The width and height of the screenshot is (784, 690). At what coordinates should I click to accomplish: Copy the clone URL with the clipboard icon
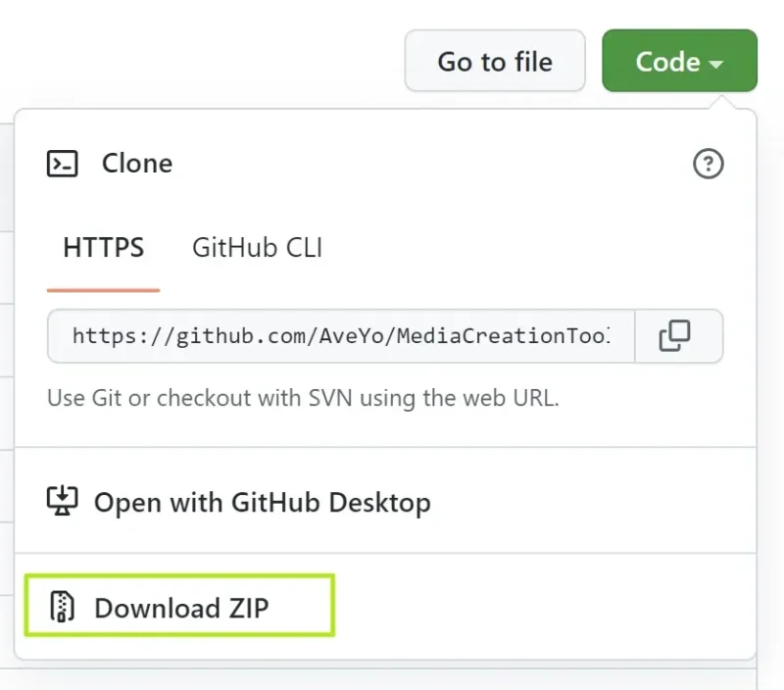click(674, 336)
